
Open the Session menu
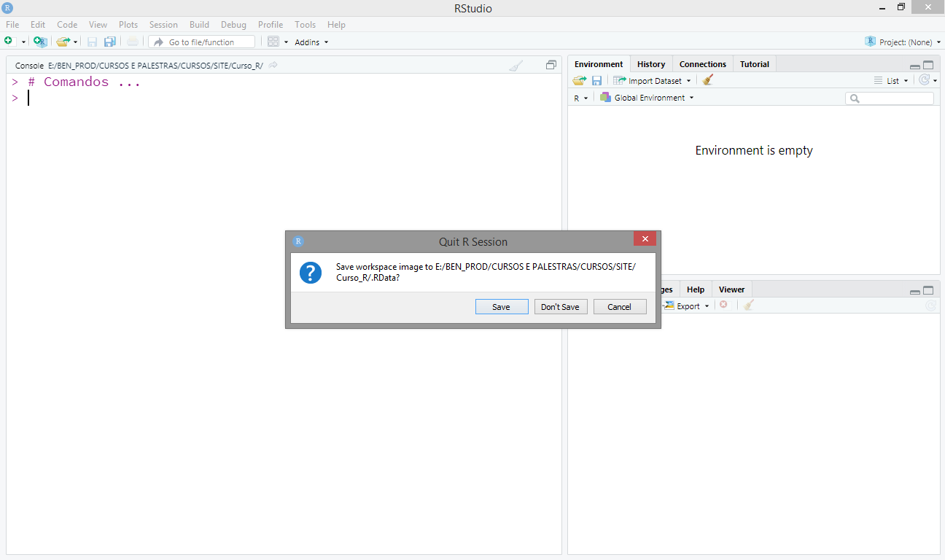pos(163,25)
